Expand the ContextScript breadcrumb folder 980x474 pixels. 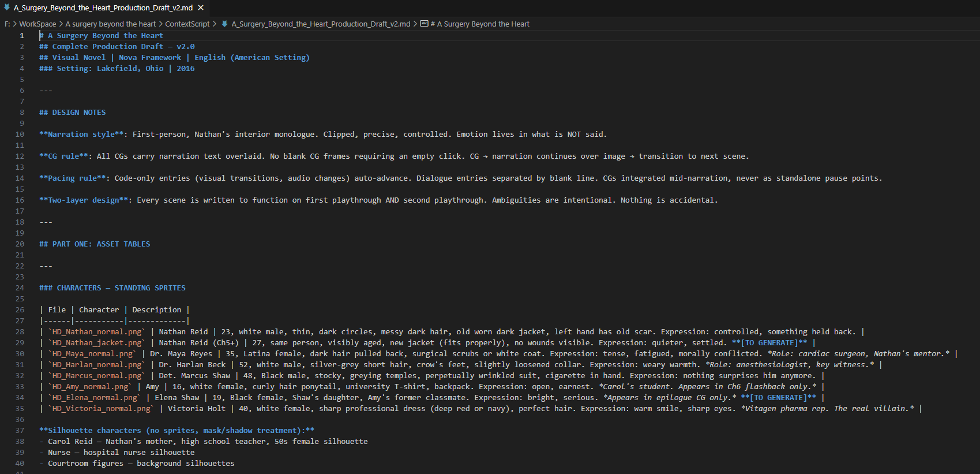coord(187,24)
